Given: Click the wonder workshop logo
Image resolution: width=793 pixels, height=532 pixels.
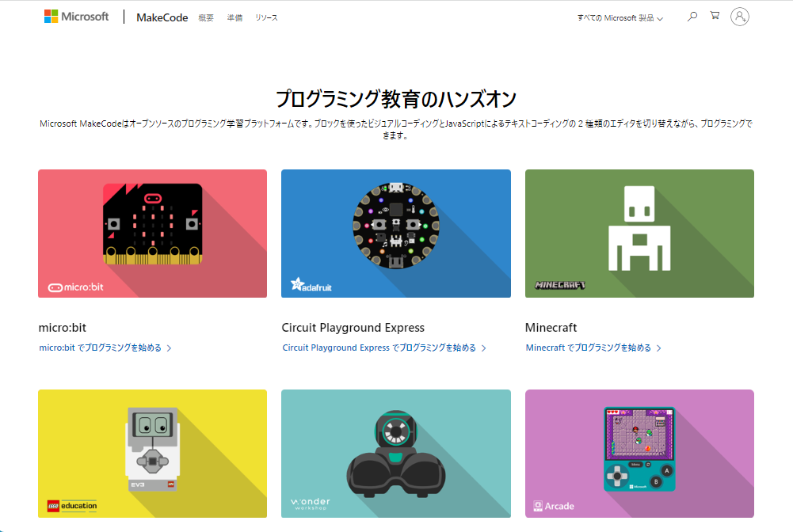Looking at the screenshot, I should pos(311,503).
